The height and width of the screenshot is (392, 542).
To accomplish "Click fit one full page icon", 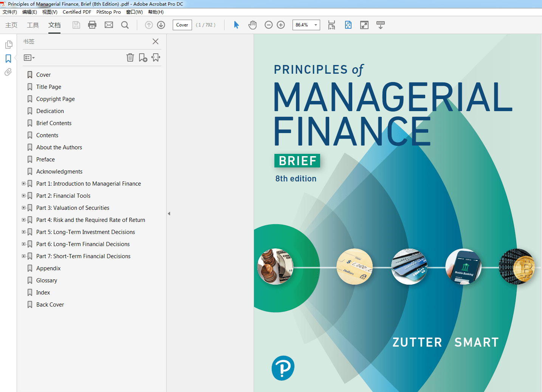I will tap(348, 25).
